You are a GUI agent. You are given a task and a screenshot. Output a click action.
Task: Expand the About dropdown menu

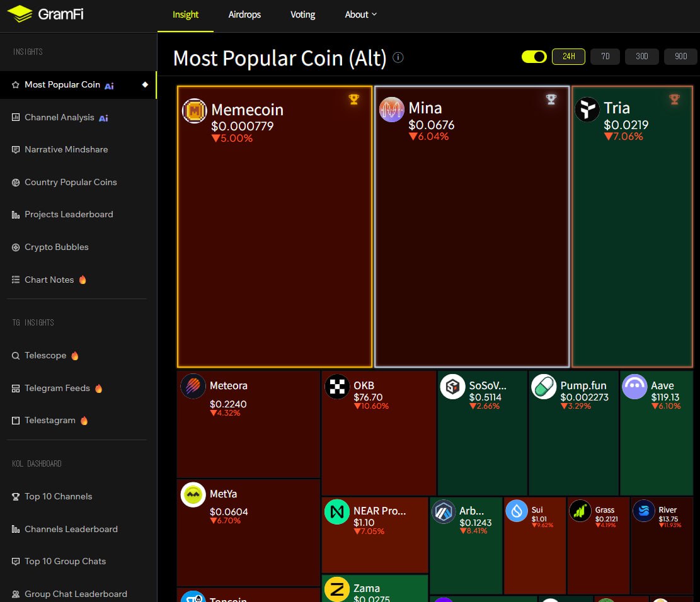click(x=360, y=14)
